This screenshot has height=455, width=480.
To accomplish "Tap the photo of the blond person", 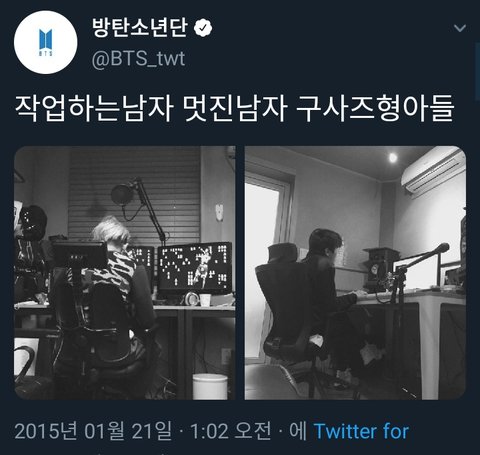I will click(x=125, y=273).
